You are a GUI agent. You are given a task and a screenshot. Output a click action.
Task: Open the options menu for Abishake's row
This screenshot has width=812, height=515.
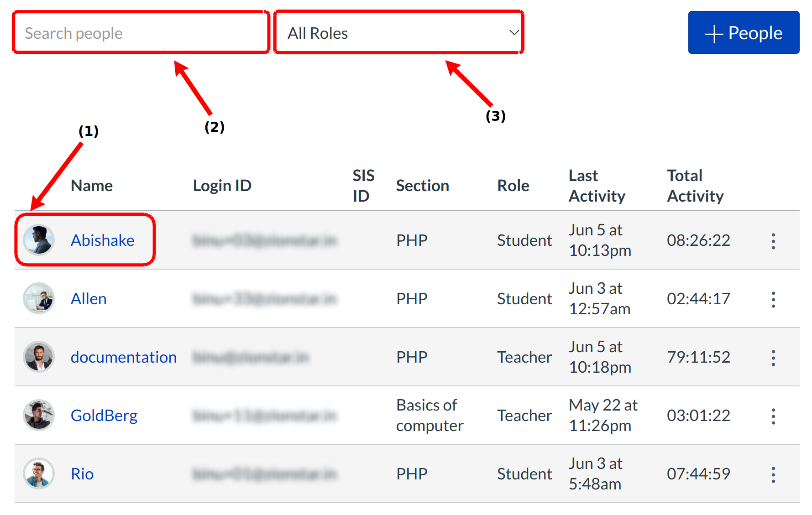(773, 241)
